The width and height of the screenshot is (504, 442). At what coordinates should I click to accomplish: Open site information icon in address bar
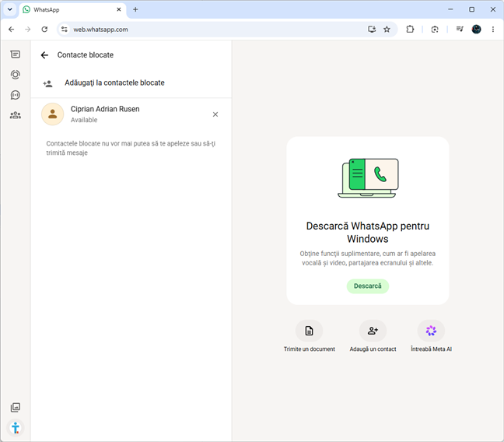point(65,30)
